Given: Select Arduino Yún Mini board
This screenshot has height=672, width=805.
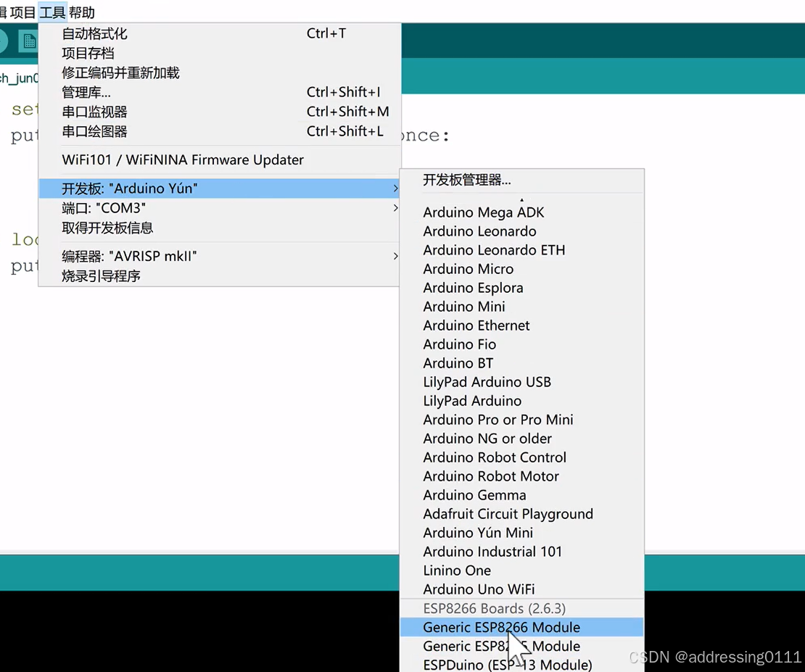Looking at the screenshot, I should tap(521, 533).
